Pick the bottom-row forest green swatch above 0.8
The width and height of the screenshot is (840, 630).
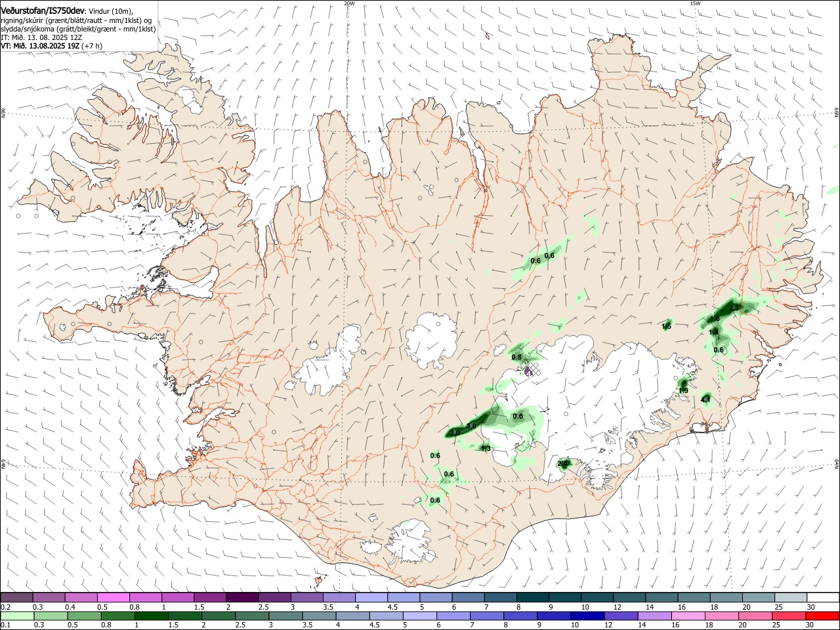[x=117, y=616]
